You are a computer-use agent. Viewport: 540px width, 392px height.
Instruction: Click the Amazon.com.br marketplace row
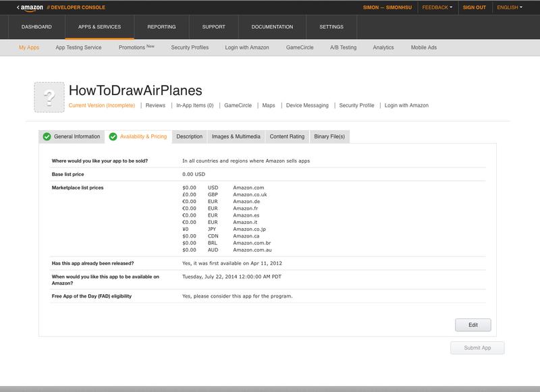point(227,243)
